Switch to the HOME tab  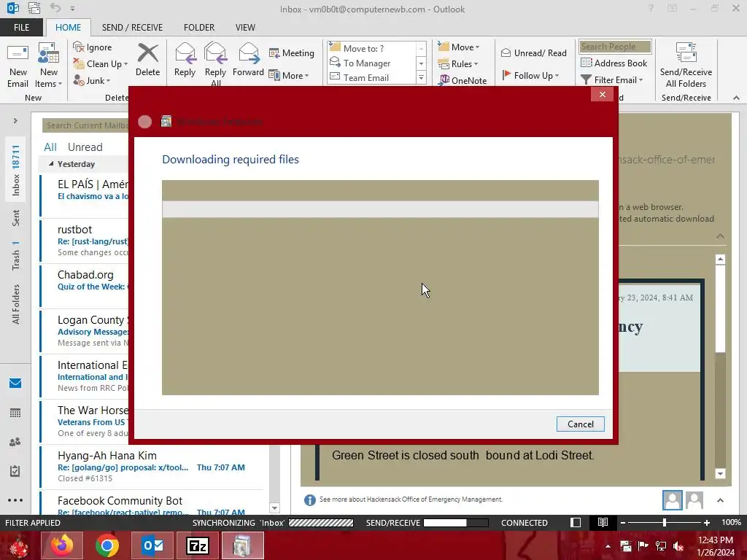68,28
